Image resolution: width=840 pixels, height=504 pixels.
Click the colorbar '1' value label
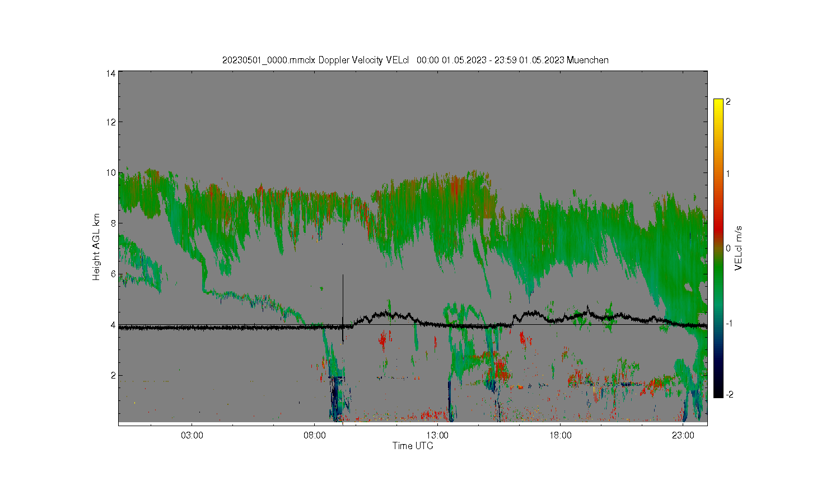[728, 174]
